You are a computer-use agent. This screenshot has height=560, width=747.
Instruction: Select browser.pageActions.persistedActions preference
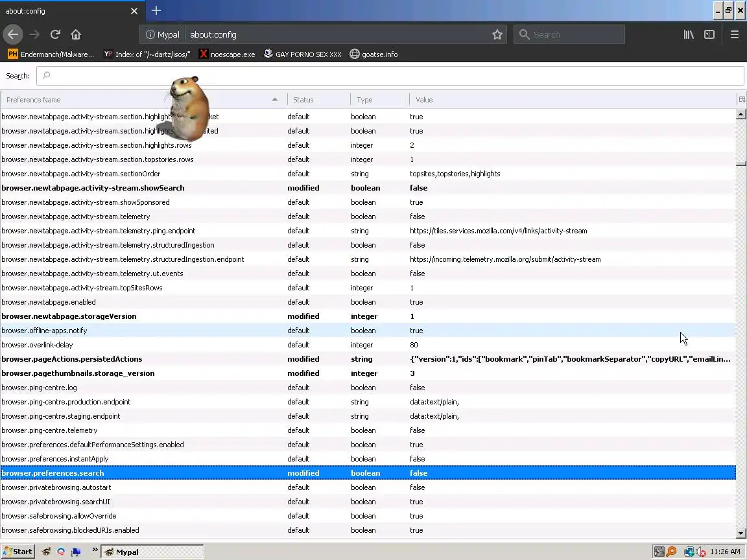tap(368, 359)
